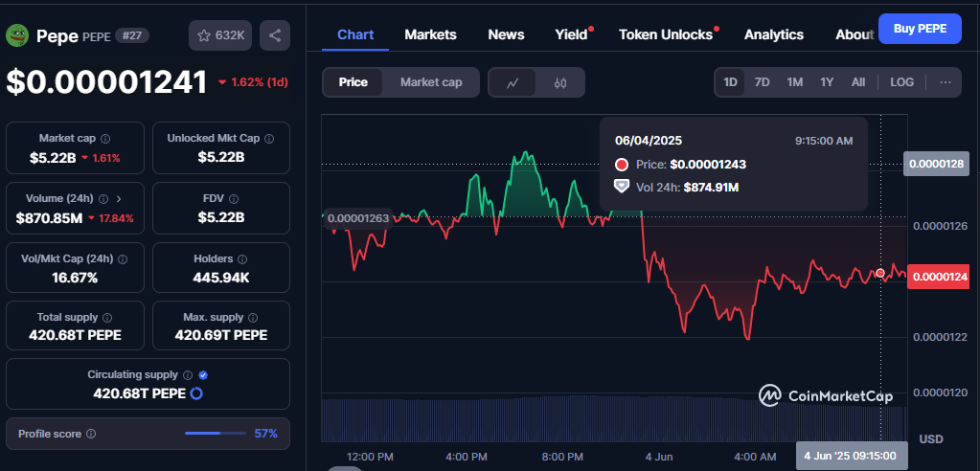
Task: Select the Market cap toggle
Action: (431, 82)
